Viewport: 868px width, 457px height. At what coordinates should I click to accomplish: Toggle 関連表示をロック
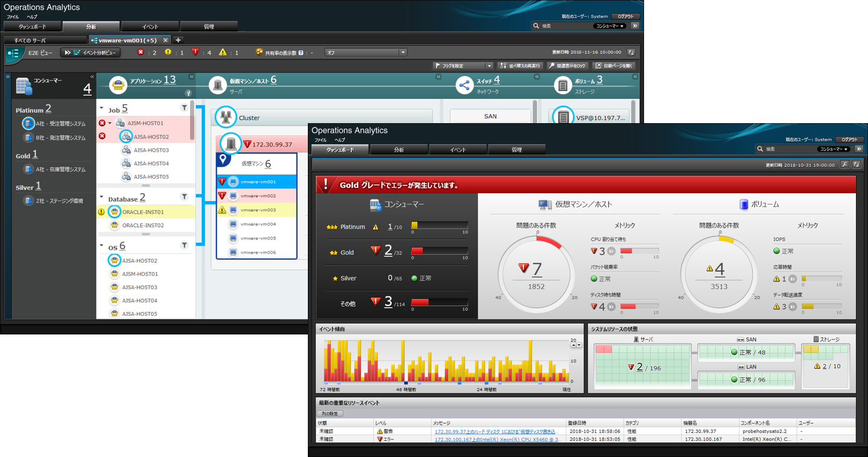tap(567, 66)
